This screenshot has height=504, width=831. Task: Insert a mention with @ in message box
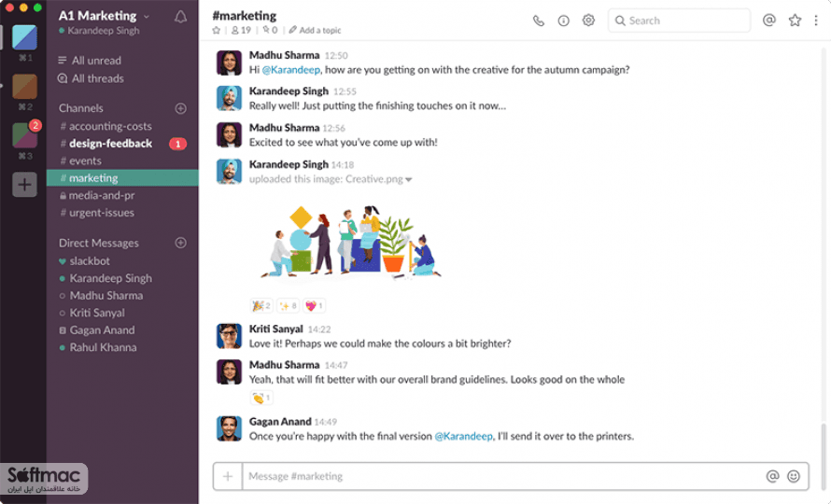(773, 476)
